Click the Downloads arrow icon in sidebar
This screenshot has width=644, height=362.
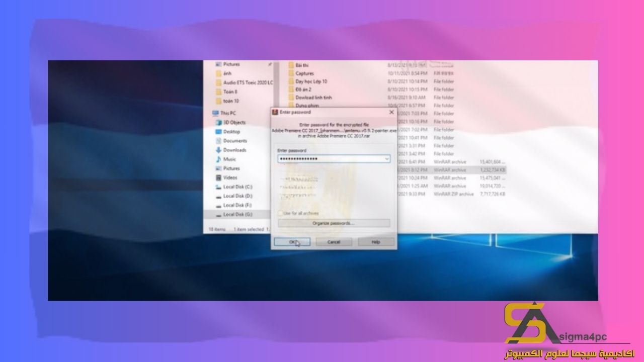point(218,150)
